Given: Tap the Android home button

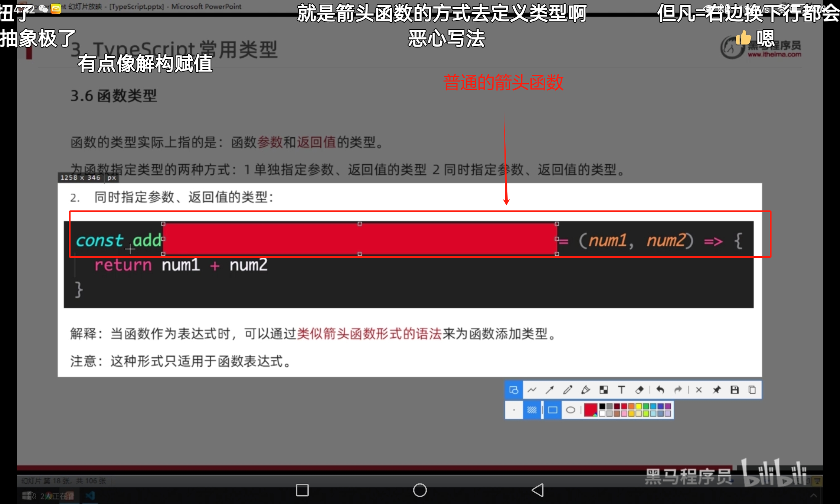Looking at the screenshot, I should click(420, 490).
